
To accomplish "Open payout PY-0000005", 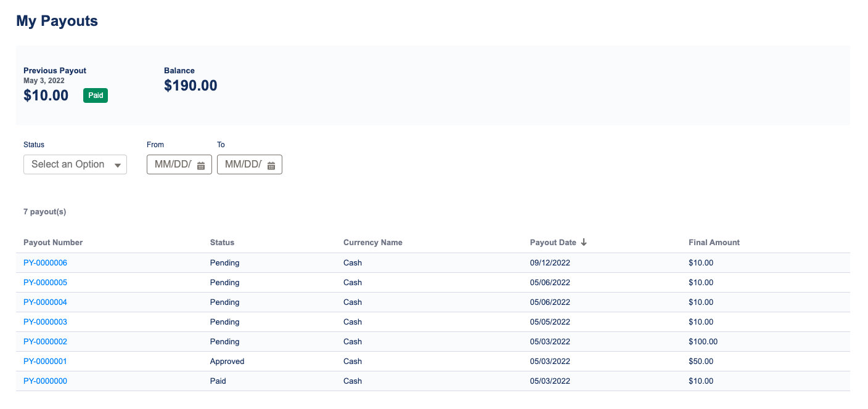I will 45,283.
